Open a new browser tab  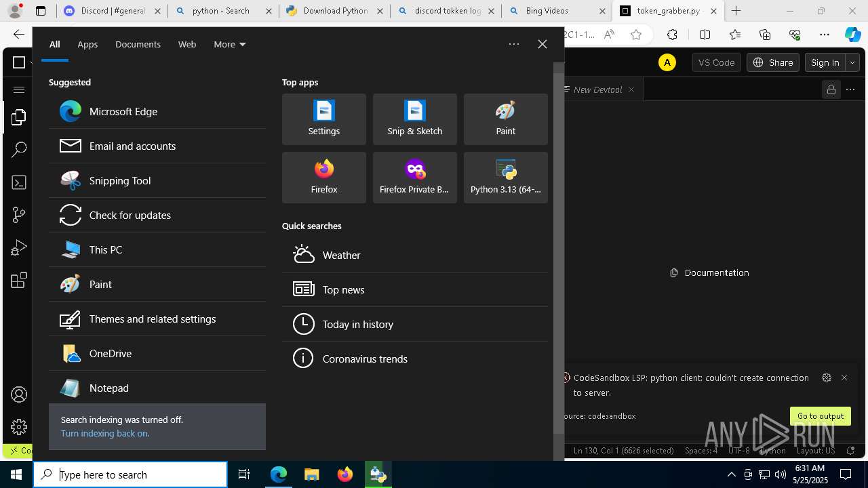(x=736, y=11)
